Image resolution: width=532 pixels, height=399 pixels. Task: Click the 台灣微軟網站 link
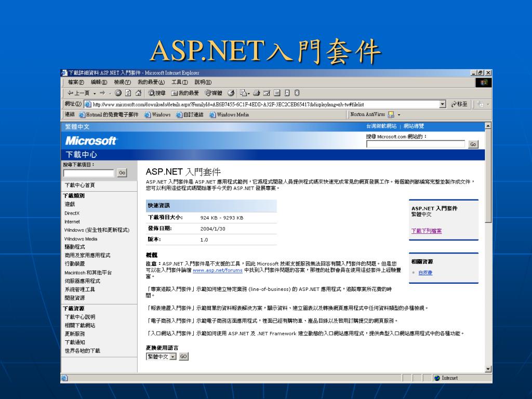[381, 126]
